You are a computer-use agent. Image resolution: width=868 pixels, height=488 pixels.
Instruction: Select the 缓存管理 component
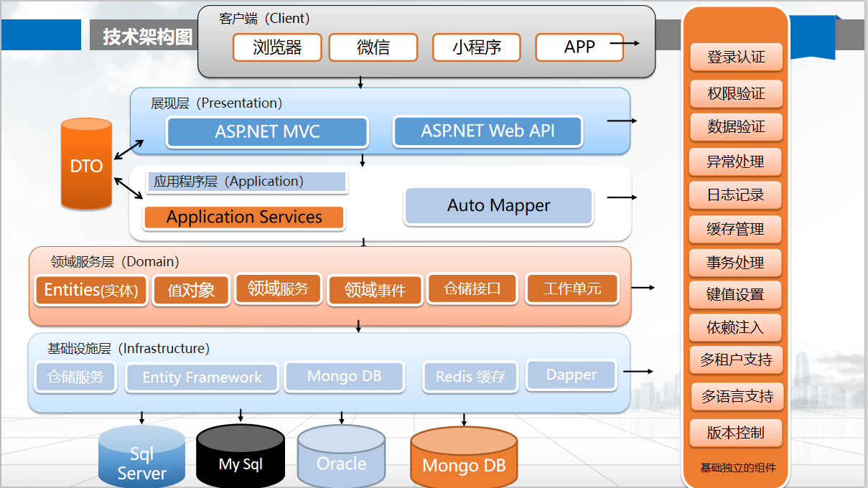click(736, 230)
